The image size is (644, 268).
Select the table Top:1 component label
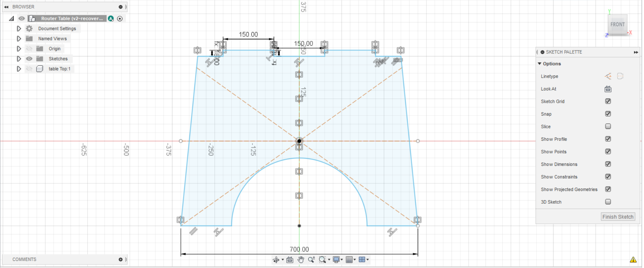click(x=60, y=69)
